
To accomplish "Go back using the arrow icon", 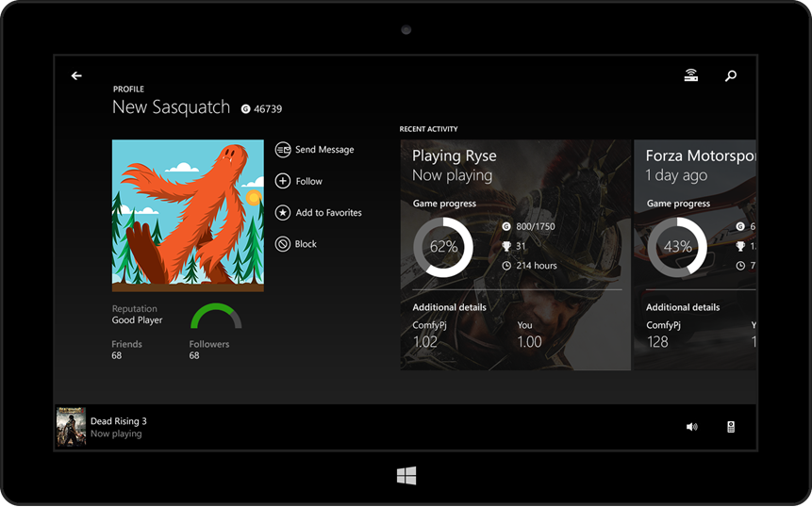I will click(76, 76).
